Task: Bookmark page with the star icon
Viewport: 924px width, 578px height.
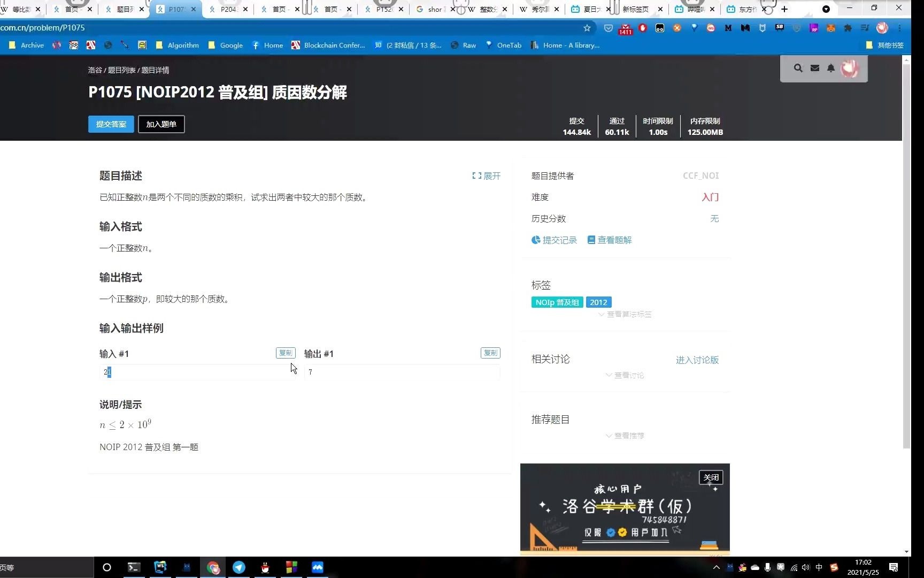Action: pos(587,28)
